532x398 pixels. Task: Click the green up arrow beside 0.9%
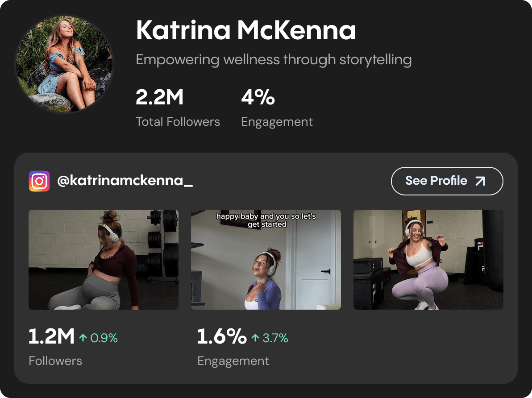point(83,338)
